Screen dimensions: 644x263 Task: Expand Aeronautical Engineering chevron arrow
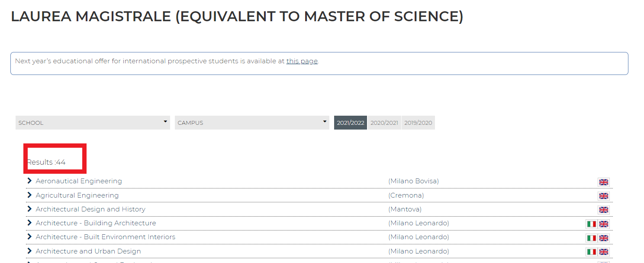(x=29, y=181)
